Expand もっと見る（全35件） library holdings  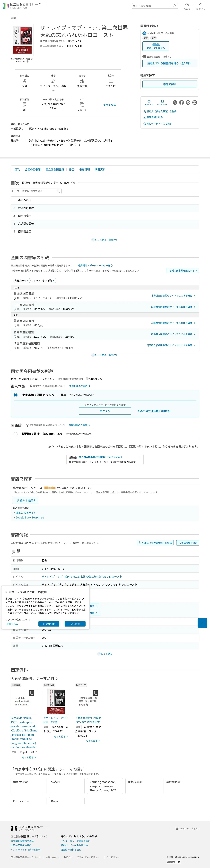(105, 355)
